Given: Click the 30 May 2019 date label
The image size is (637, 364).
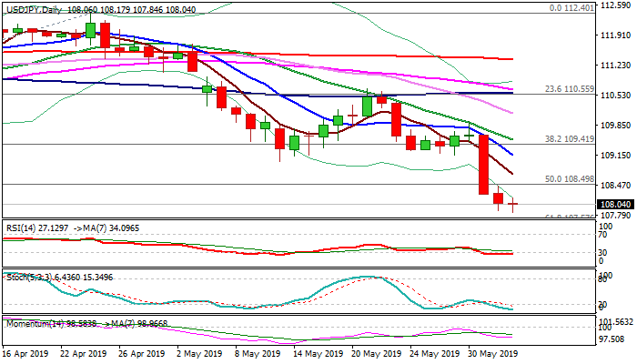Looking at the screenshot, I should point(492,353).
